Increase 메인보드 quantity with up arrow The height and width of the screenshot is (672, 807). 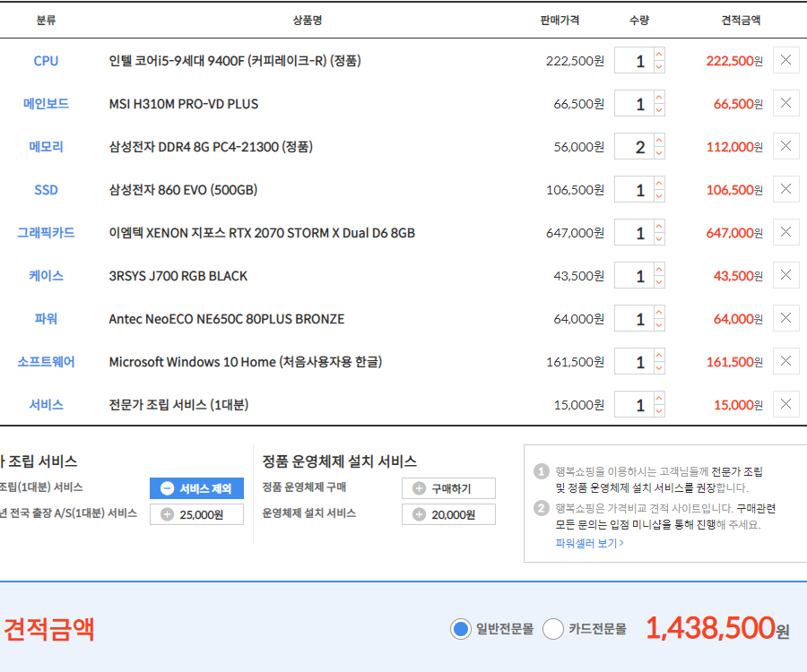(659, 97)
